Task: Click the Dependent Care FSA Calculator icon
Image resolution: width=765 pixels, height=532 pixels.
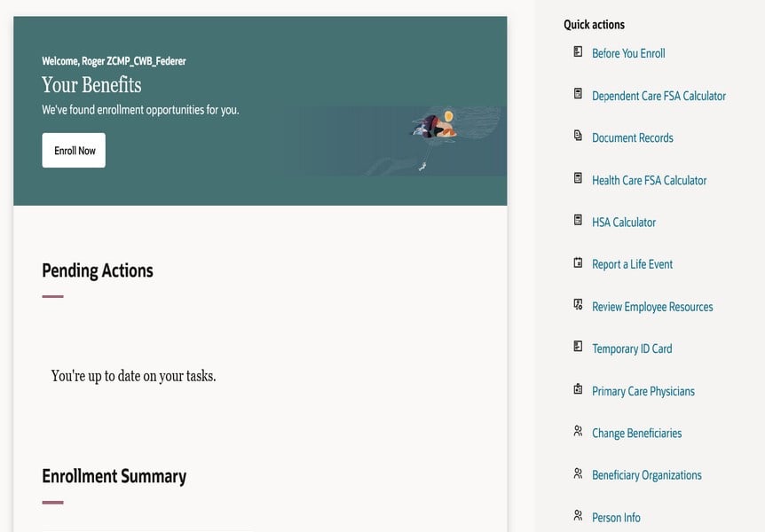Action: pyautogui.click(x=577, y=94)
